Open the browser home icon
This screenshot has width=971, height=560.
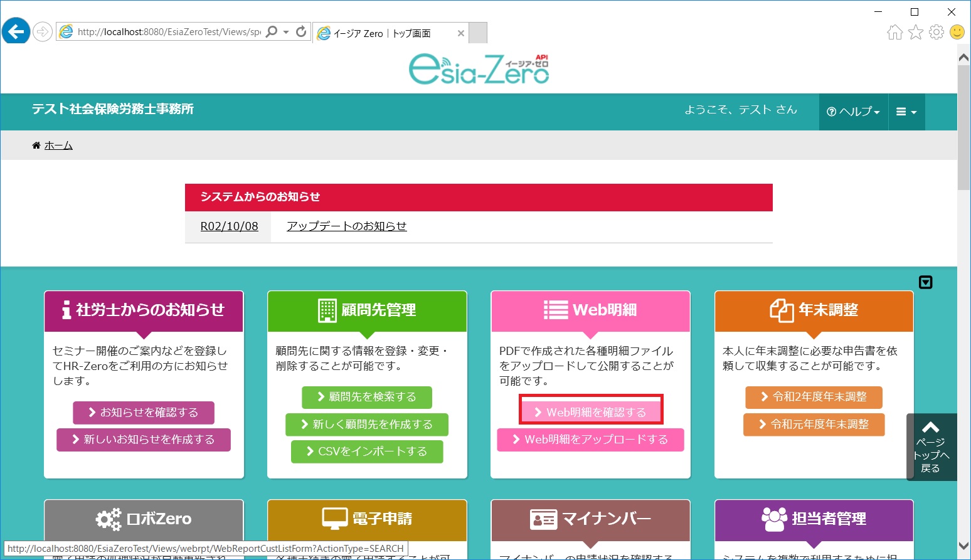[895, 32]
